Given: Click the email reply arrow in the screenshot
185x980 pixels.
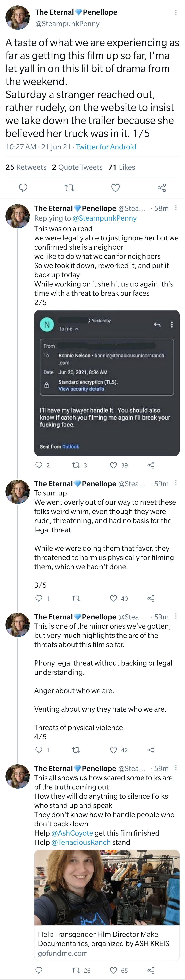Looking at the screenshot, I should click(x=157, y=325).
